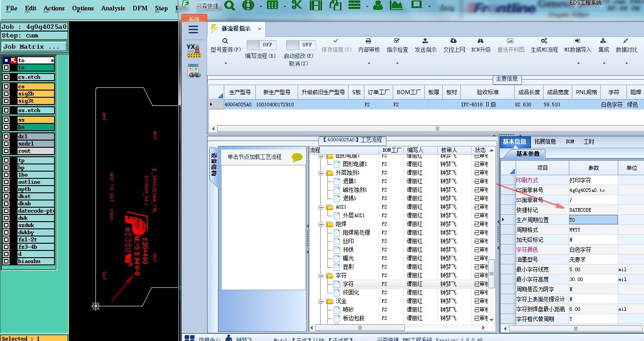Collapse the 字符 tree folder

(x=321, y=275)
